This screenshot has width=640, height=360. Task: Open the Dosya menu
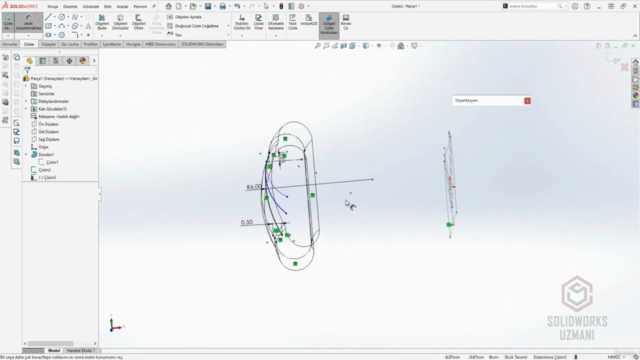[x=53, y=7]
